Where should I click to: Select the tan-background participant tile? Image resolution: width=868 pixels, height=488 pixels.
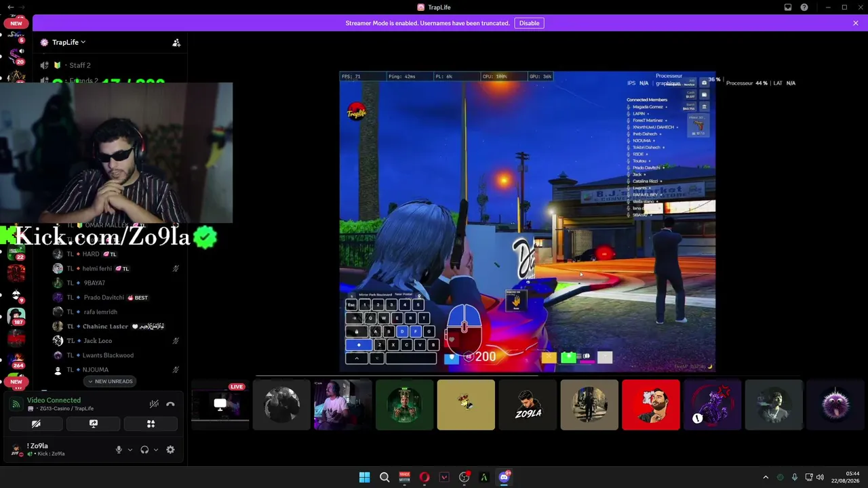click(466, 405)
